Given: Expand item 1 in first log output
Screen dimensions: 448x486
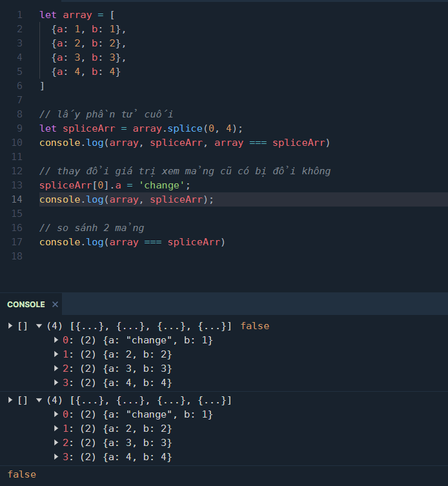Looking at the screenshot, I should (x=56, y=354).
